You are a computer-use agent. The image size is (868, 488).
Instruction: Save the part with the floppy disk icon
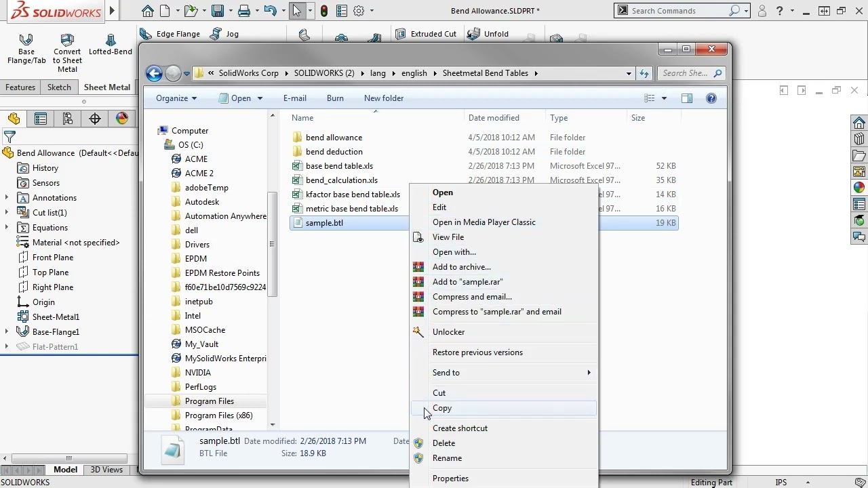coord(217,11)
